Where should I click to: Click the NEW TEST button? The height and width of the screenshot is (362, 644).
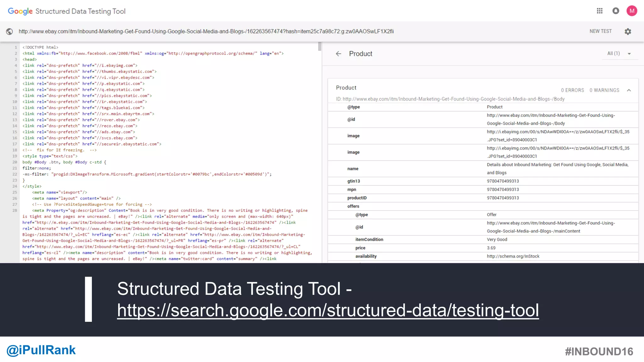pos(601,31)
